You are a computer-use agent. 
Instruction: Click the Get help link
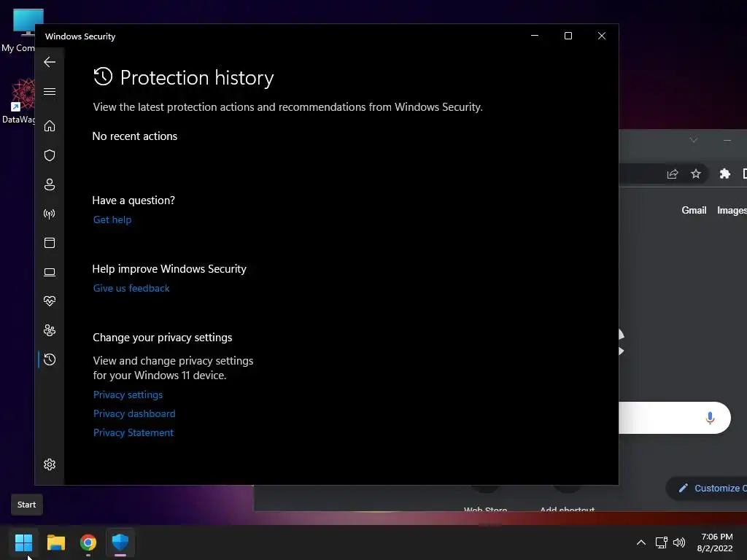[x=112, y=219]
